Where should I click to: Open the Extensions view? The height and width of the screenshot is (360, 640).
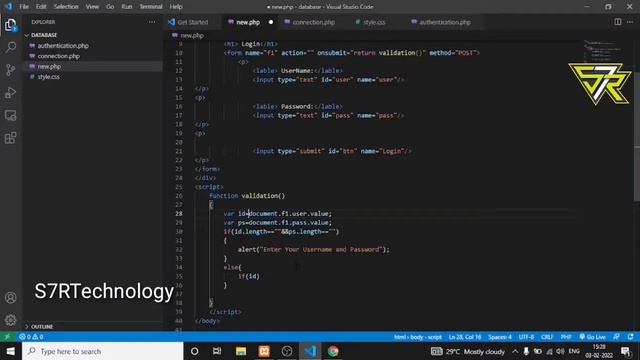(x=11, y=138)
